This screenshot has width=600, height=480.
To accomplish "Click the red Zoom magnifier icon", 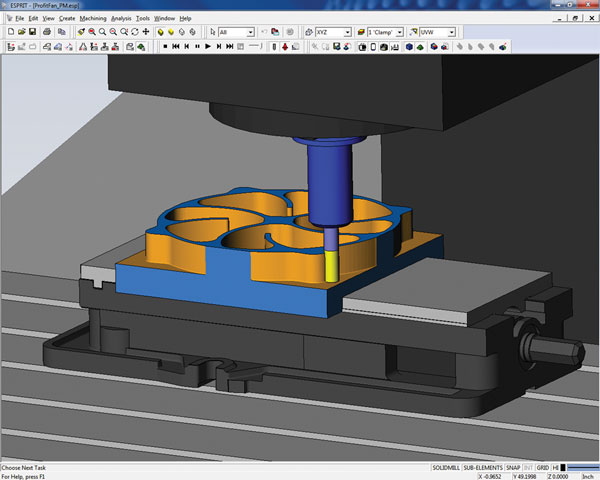I will click(x=92, y=32).
